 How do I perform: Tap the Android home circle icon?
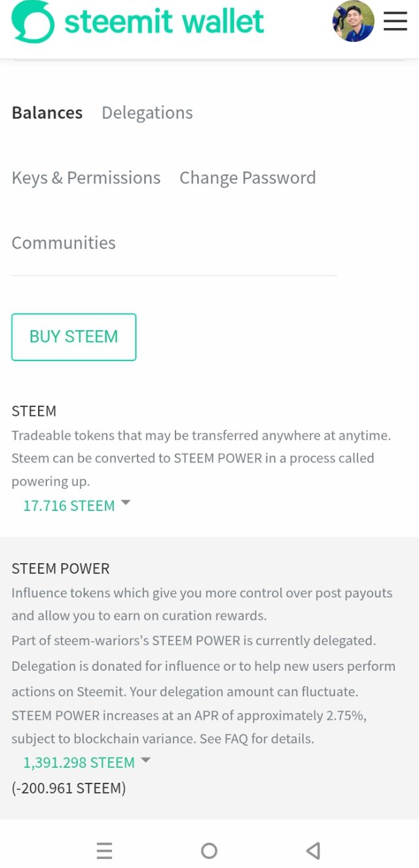point(209,850)
